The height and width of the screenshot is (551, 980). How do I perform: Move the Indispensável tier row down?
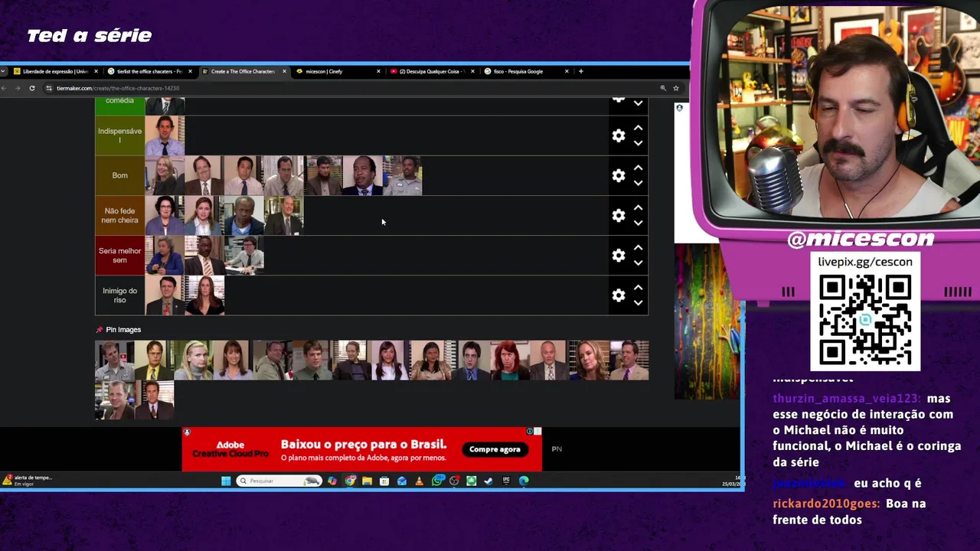click(638, 143)
